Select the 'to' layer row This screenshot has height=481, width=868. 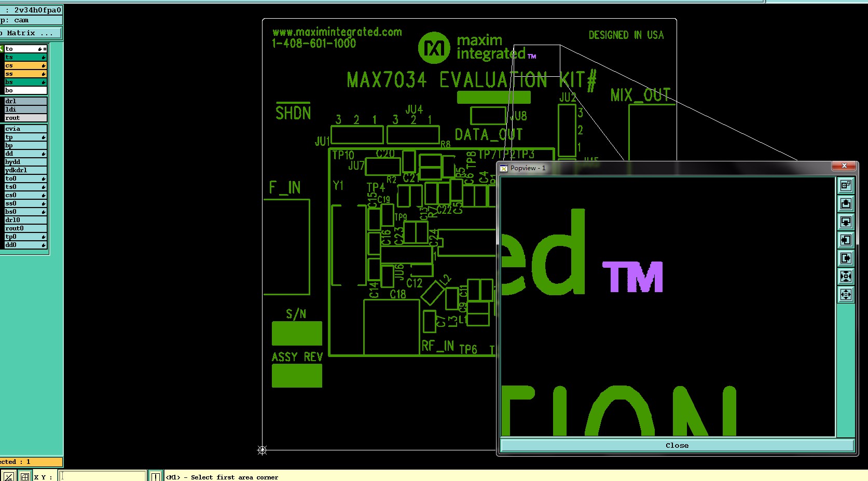point(25,49)
